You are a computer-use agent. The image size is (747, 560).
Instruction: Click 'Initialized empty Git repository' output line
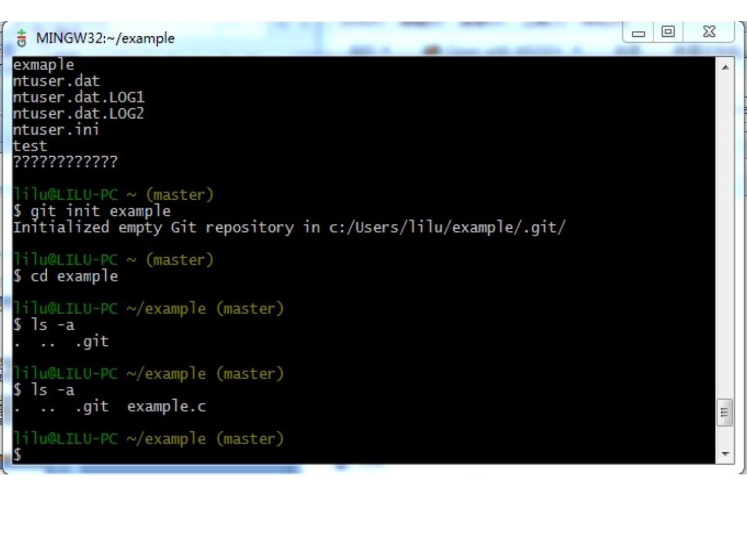pos(289,227)
